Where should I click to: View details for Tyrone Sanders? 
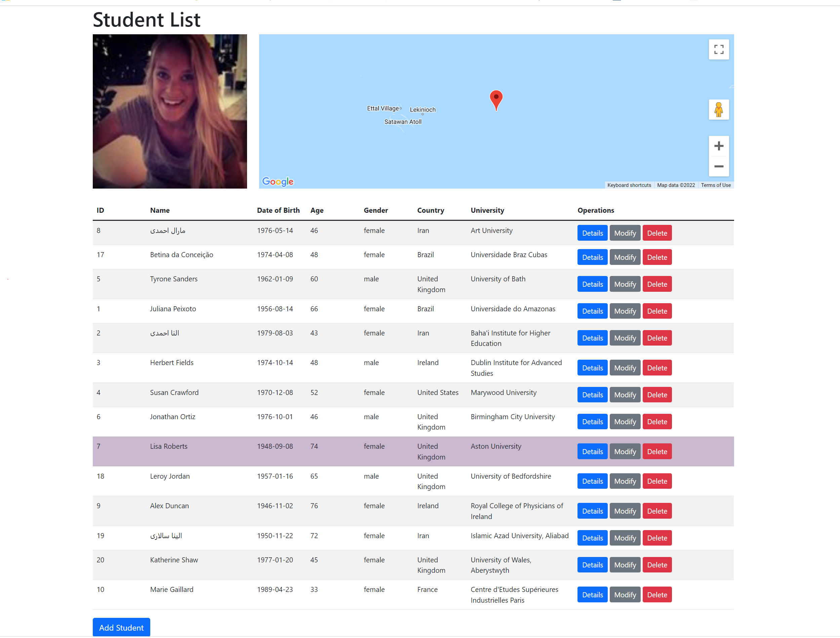tap(592, 284)
